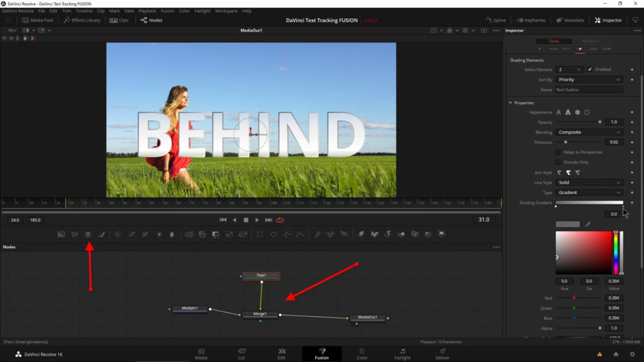Screen dimensions: 644x362
Task: Select the Text1 node
Action: pos(261,276)
